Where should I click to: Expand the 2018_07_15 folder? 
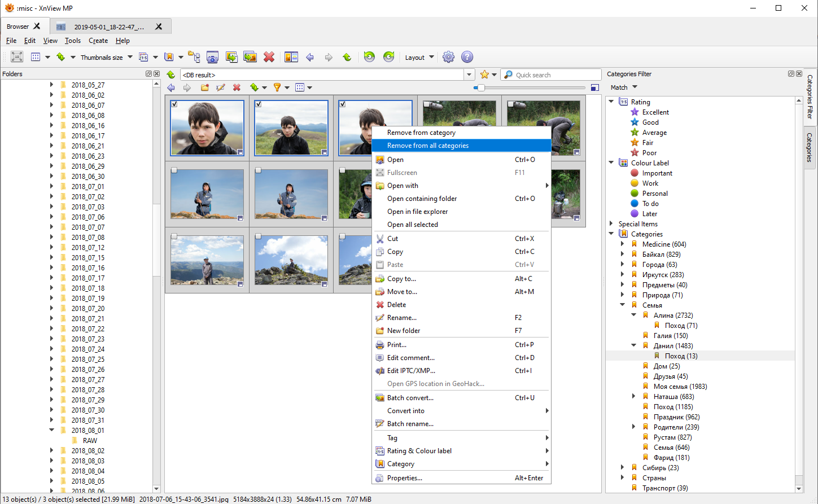[x=51, y=258]
